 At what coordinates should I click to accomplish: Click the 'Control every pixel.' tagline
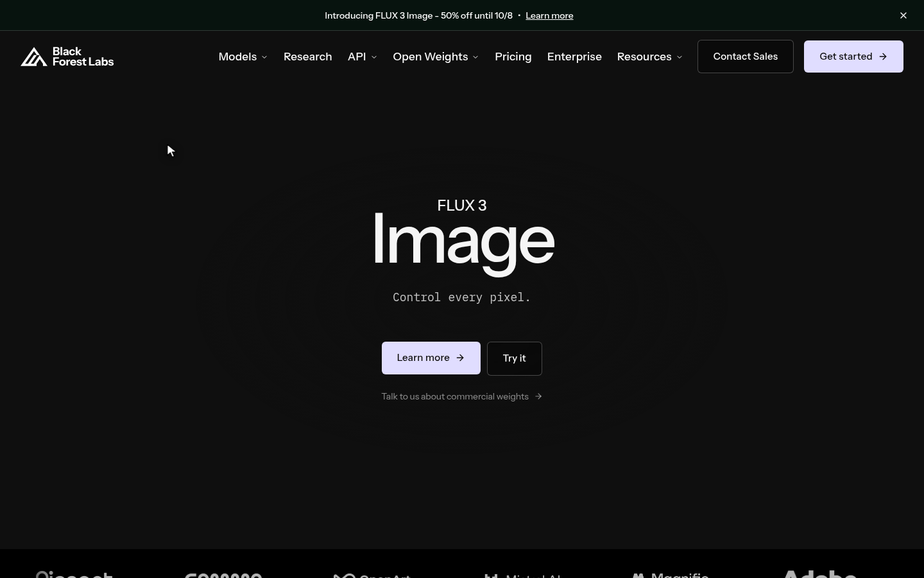point(462,297)
